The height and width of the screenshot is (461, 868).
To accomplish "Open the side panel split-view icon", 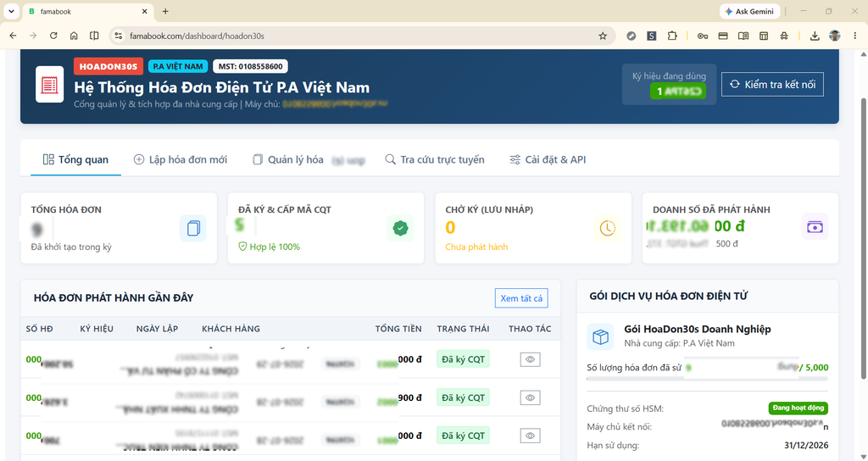I will [94, 36].
